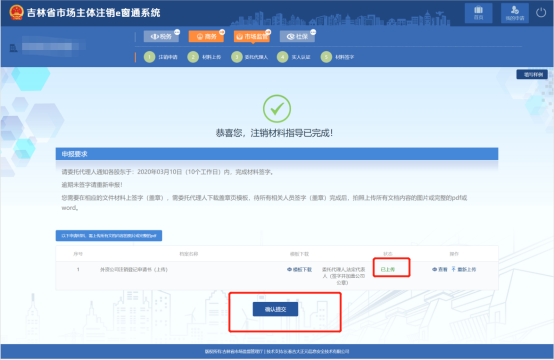Go to step 3 委托代理人
The width and height of the screenshot is (554, 360).
pyautogui.click(x=249, y=57)
